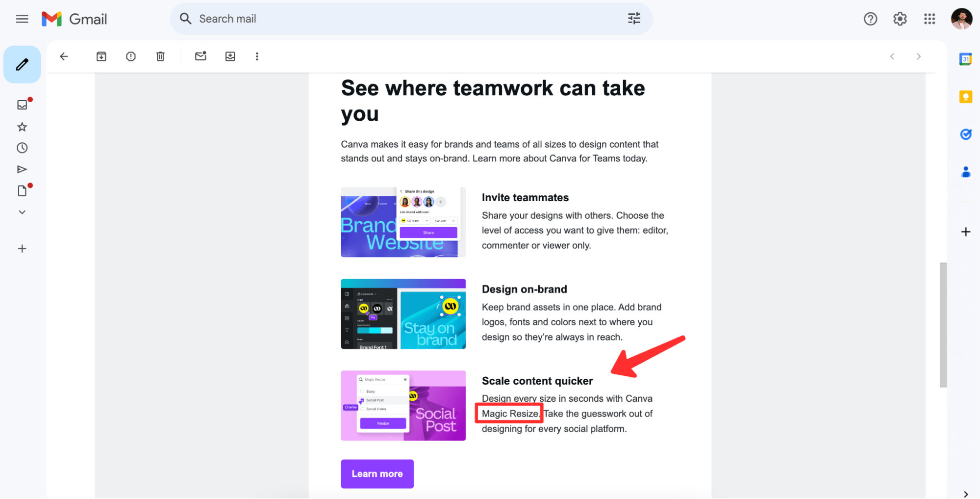Collapse side panel chevron at bottom
The height and width of the screenshot is (499, 980).
(x=965, y=494)
